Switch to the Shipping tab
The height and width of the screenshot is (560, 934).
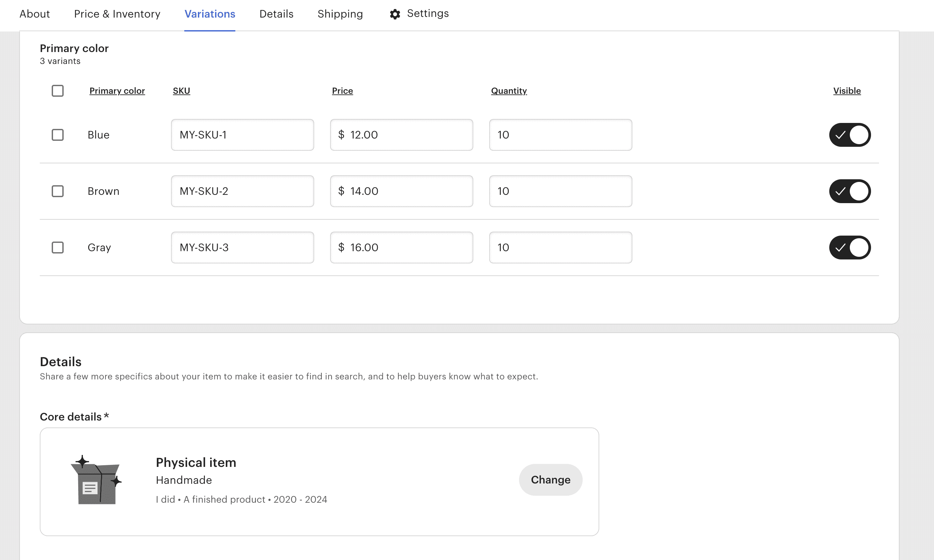point(340,13)
